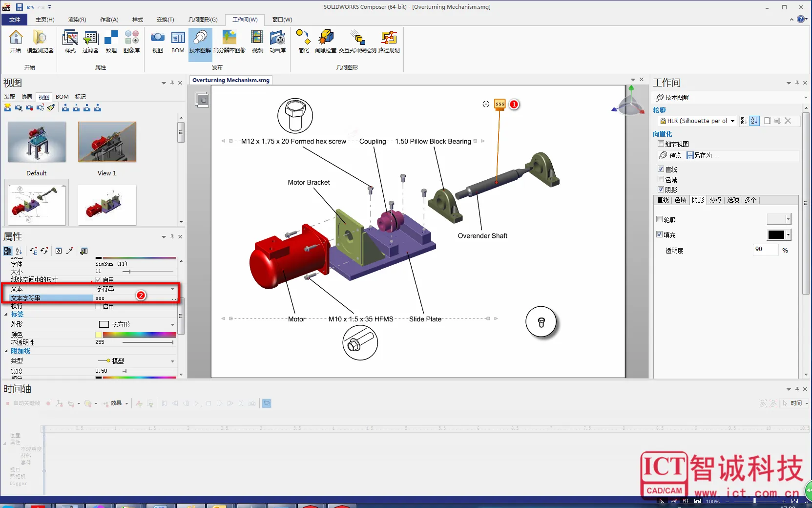Open the 纹理 texture tool

tap(111, 41)
